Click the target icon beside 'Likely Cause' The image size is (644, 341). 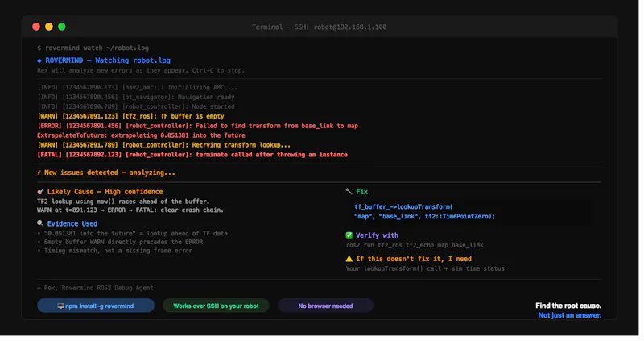pos(40,193)
